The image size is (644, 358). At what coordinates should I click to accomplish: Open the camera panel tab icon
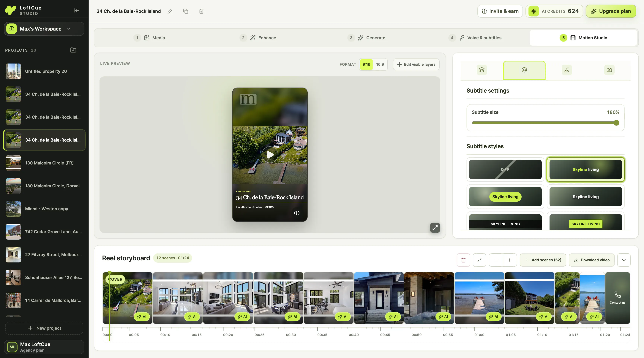coord(609,70)
